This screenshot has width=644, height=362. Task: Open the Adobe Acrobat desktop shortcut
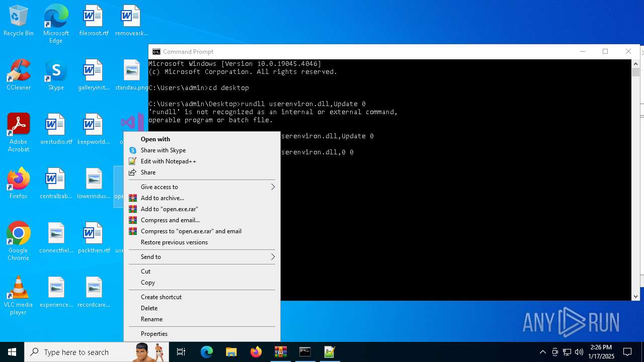(19, 133)
